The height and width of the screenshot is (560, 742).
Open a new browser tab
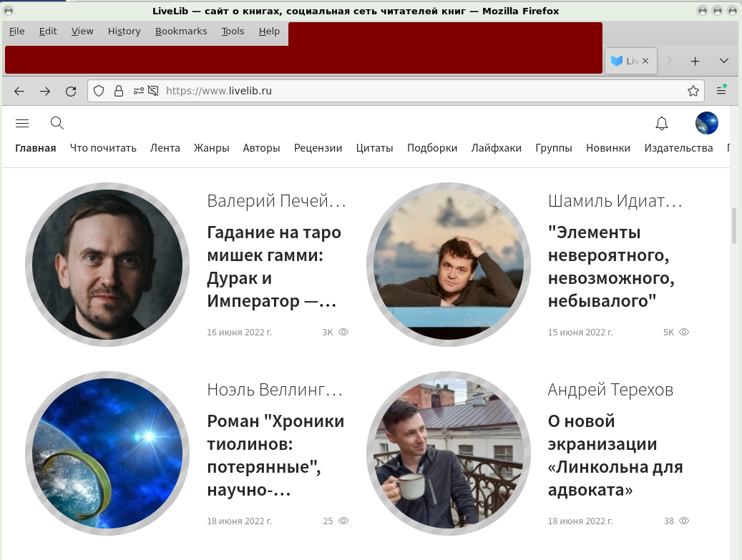pyautogui.click(x=695, y=61)
